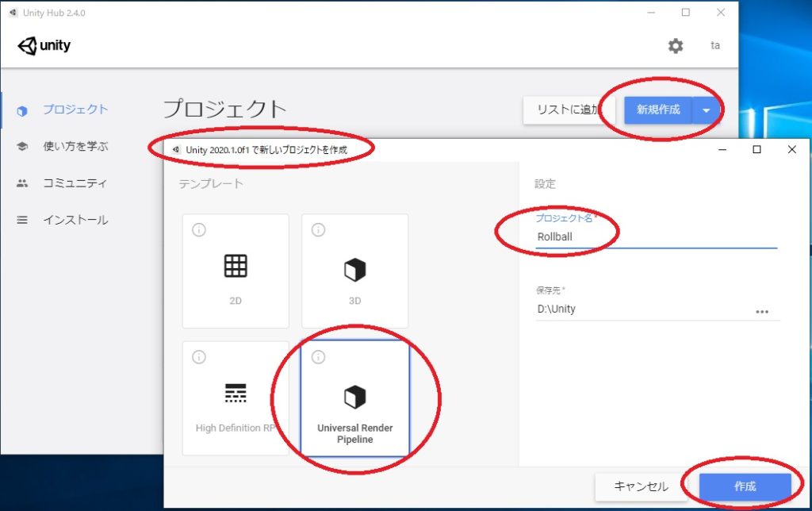Click the プロジェクト cube icon in sidebar
812x511 pixels.
[x=21, y=110]
